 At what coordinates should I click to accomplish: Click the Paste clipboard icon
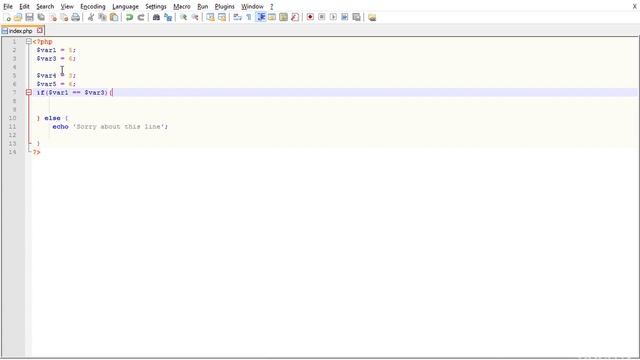pyautogui.click(x=114, y=17)
